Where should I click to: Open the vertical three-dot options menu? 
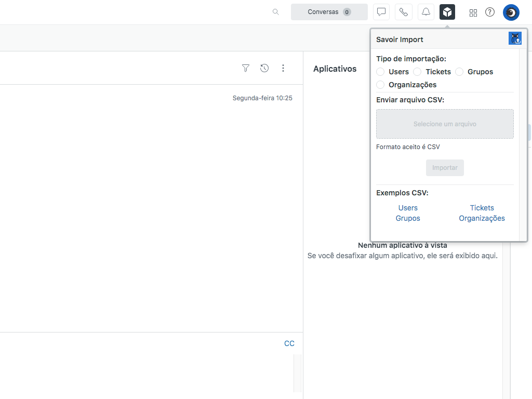(283, 68)
